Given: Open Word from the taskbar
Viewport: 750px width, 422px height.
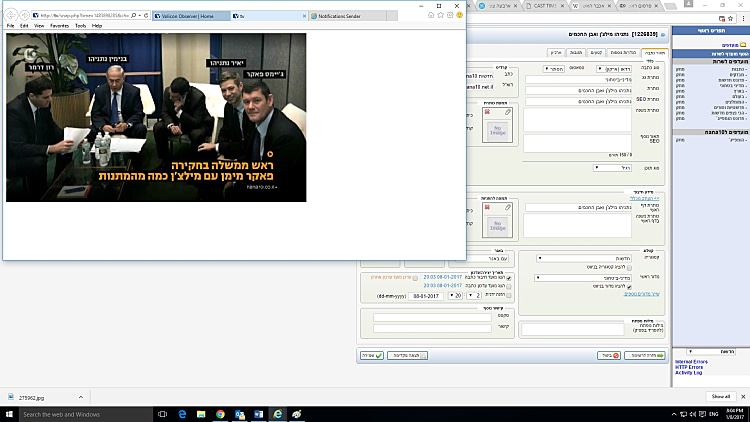Looking at the screenshot, I should (257, 414).
